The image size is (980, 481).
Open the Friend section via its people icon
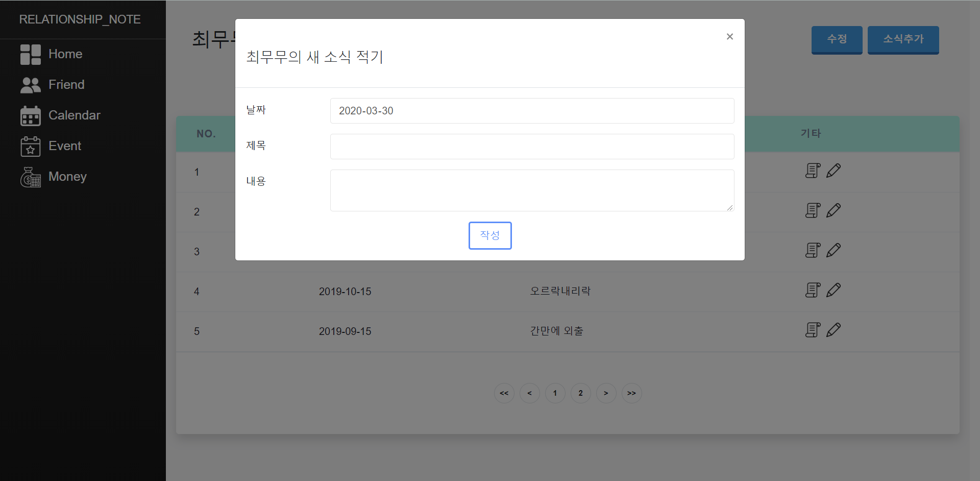click(30, 85)
